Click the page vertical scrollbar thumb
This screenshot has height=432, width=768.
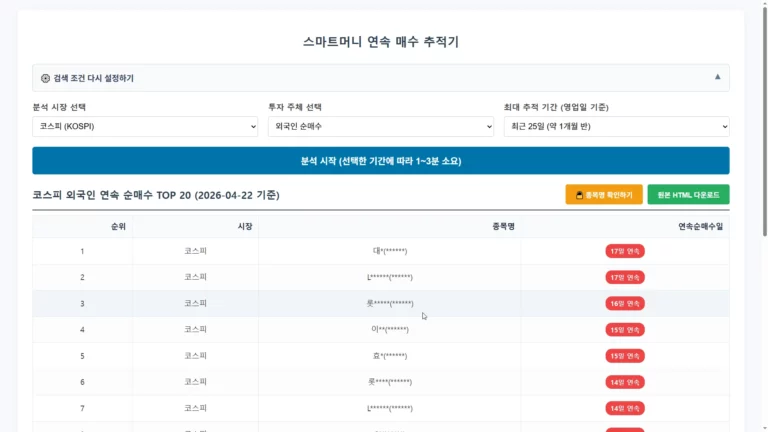click(765, 120)
